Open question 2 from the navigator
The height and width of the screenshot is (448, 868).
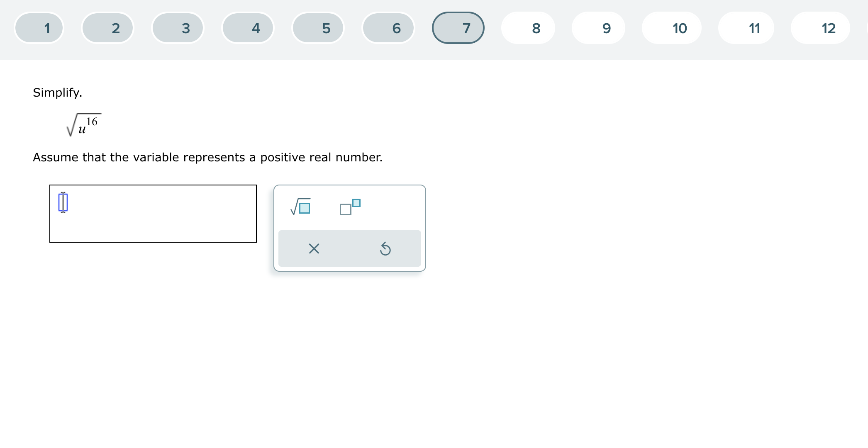click(x=116, y=27)
